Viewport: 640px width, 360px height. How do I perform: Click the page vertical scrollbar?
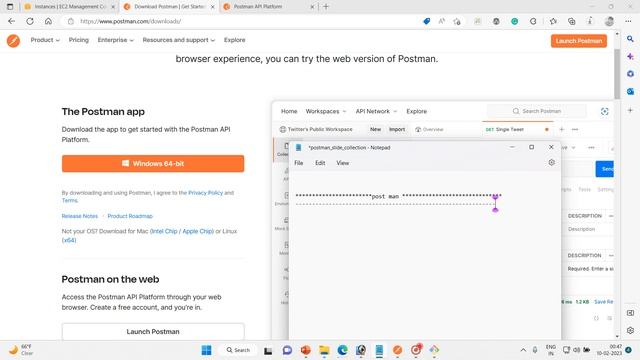click(x=617, y=73)
